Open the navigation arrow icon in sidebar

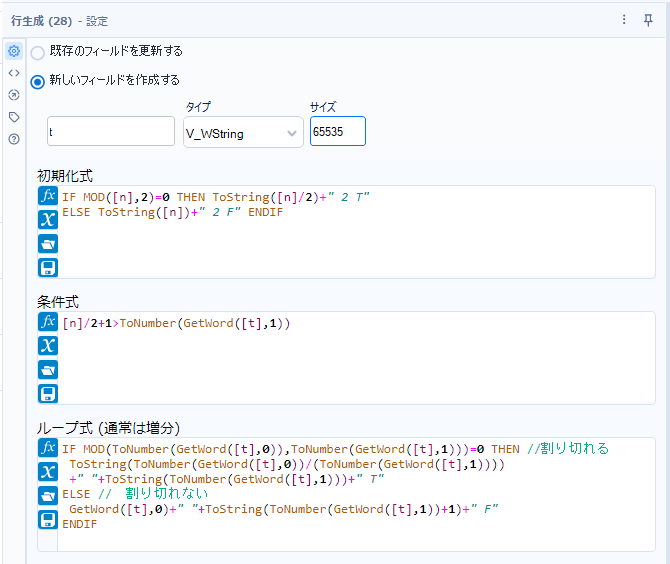14,95
